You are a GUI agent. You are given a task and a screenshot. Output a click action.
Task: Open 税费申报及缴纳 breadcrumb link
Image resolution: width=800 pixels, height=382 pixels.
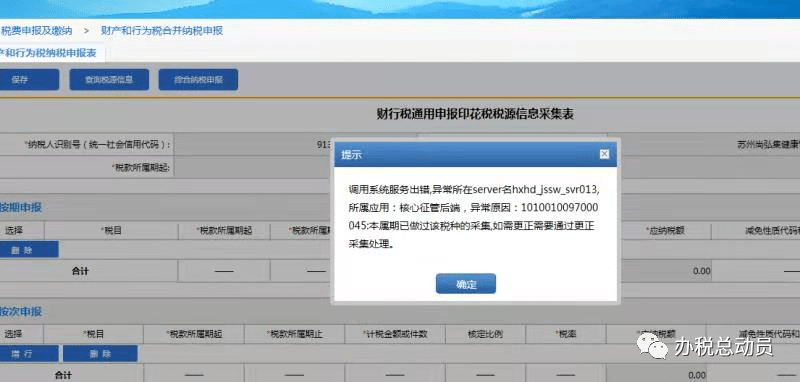click(x=36, y=31)
